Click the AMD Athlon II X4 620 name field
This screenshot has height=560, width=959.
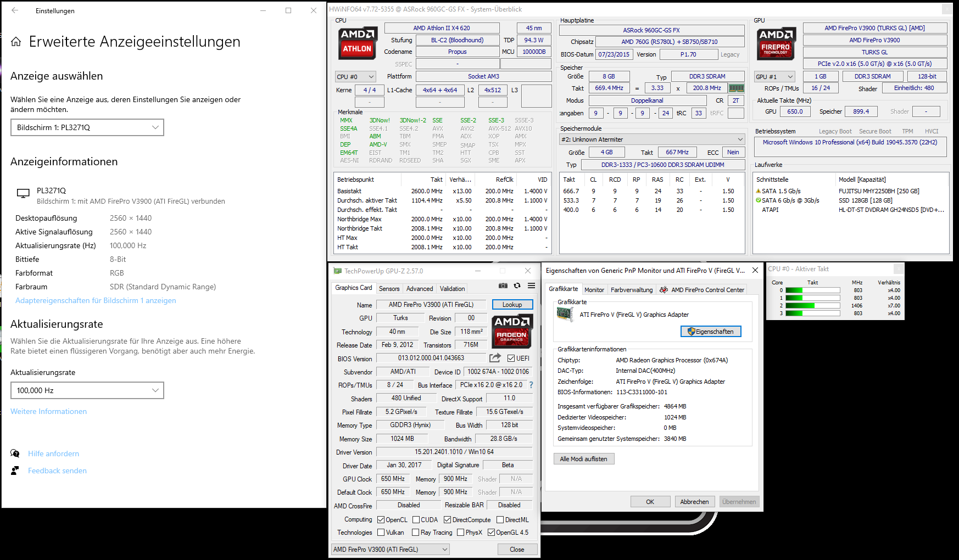(442, 28)
